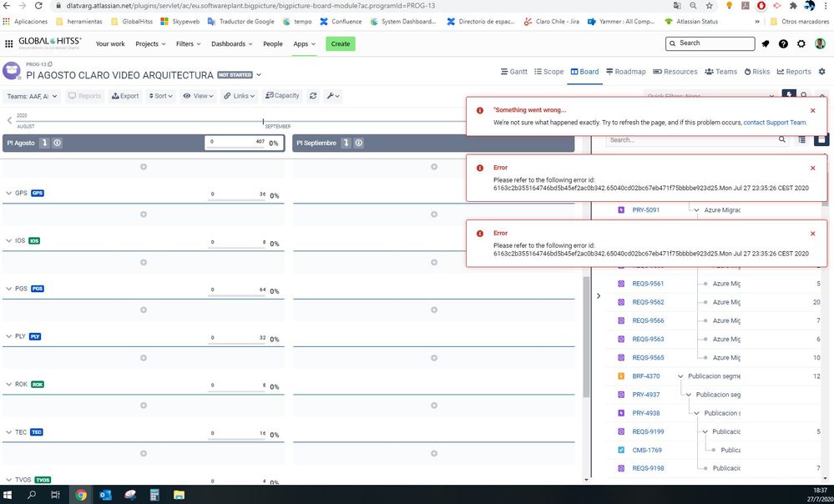This screenshot has width=834, height=504.
Task: Open the user profile avatar
Action: pos(820,43)
